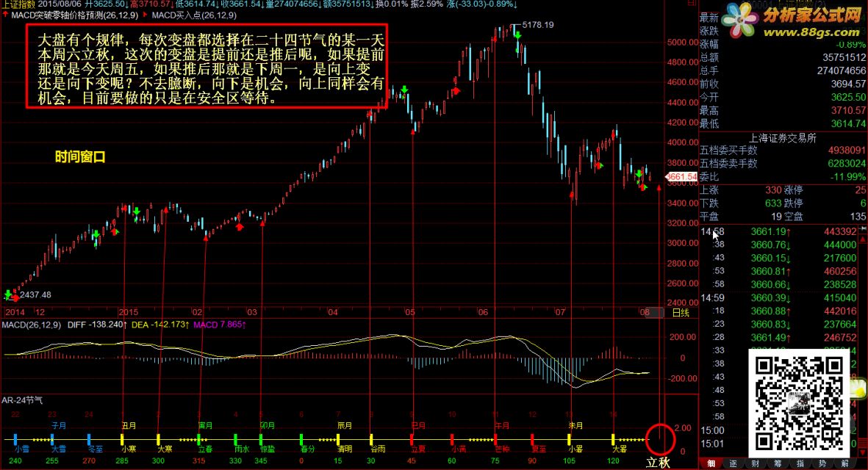Screen dimensions: 868x470
Task: Click the MACD 7.865 value
Action: click(220, 325)
